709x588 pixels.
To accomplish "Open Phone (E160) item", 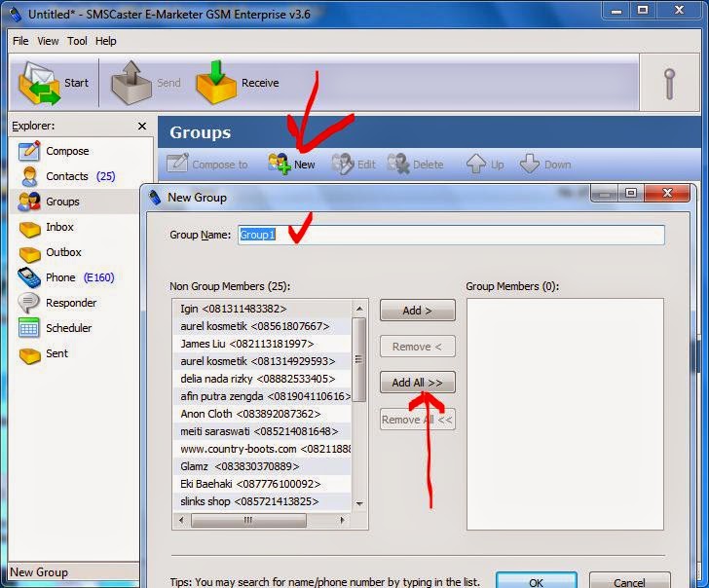I will [x=66, y=277].
